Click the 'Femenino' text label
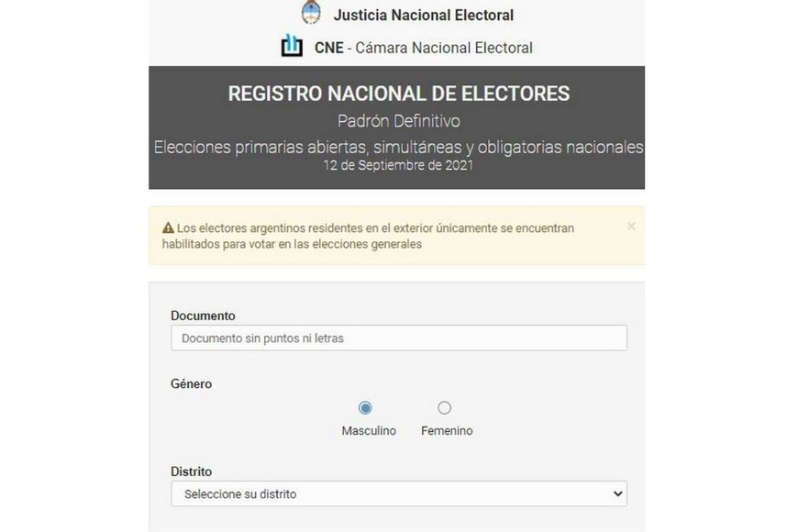This screenshot has width=798, height=532. click(x=447, y=431)
